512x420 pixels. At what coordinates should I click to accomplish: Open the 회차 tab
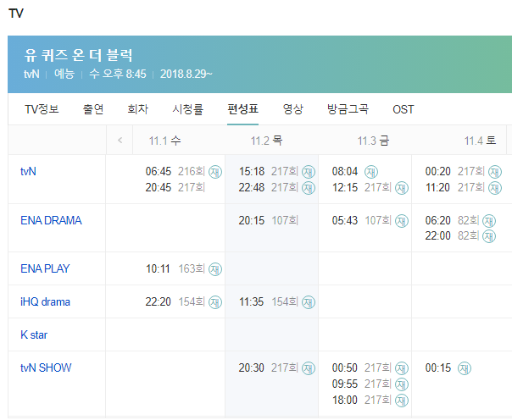pyautogui.click(x=138, y=109)
